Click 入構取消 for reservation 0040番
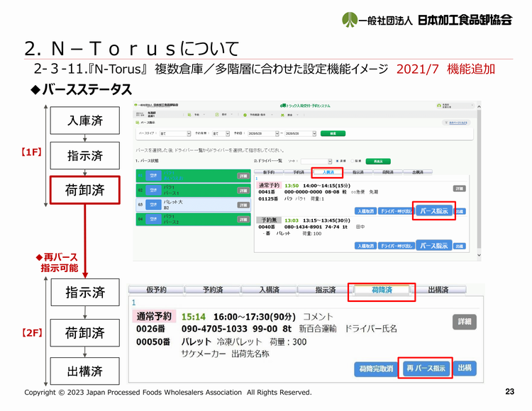The width and height of the screenshot is (532, 411). tap(365, 246)
